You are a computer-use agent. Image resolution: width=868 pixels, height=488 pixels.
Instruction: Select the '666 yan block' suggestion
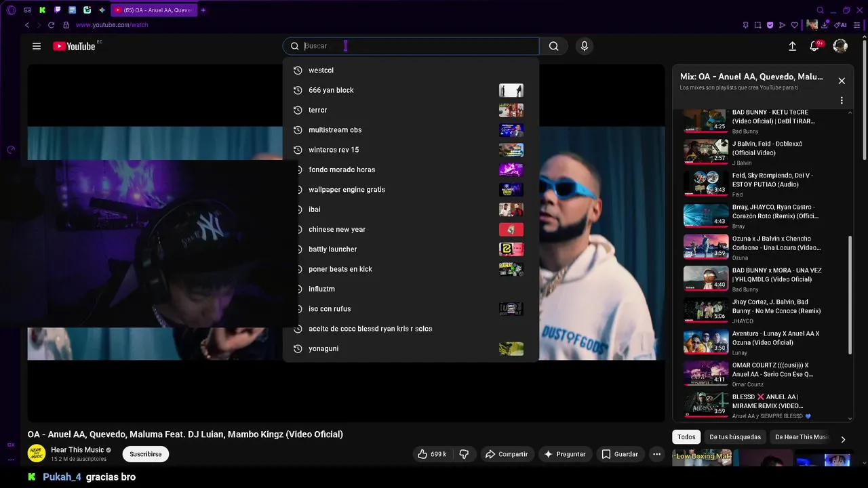tap(411, 90)
